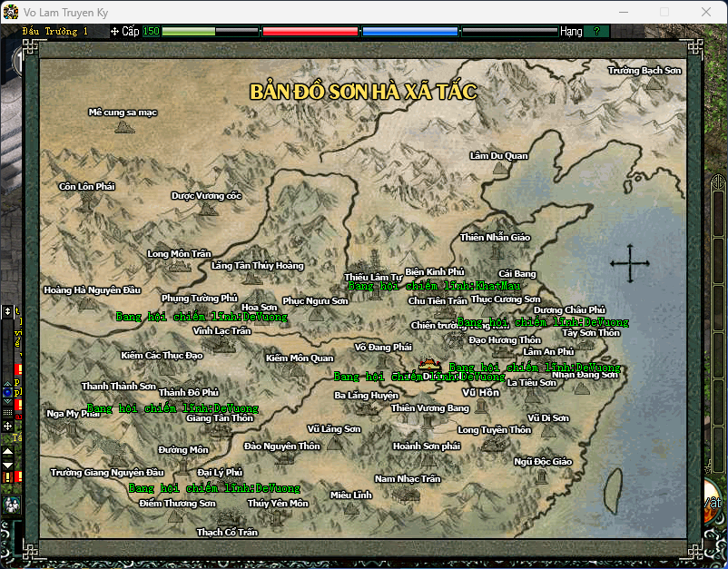The width and height of the screenshot is (728, 569).
Task: Click the Vo Lam Truyen Ky title bar icon
Action: (11, 12)
